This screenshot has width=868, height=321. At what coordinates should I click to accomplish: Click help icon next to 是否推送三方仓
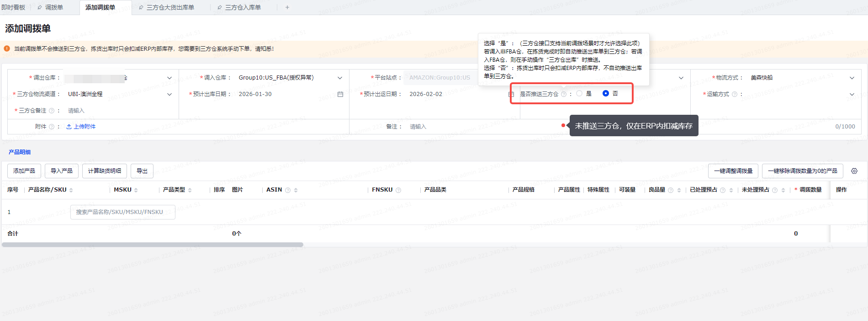point(564,94)
